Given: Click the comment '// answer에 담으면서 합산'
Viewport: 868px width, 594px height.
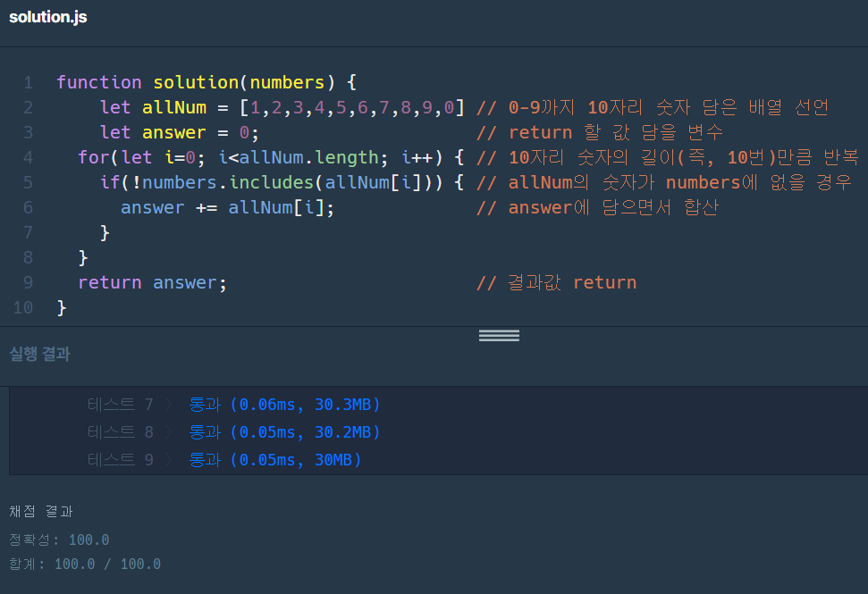Looking at the screenshot, I should point(597,208).
